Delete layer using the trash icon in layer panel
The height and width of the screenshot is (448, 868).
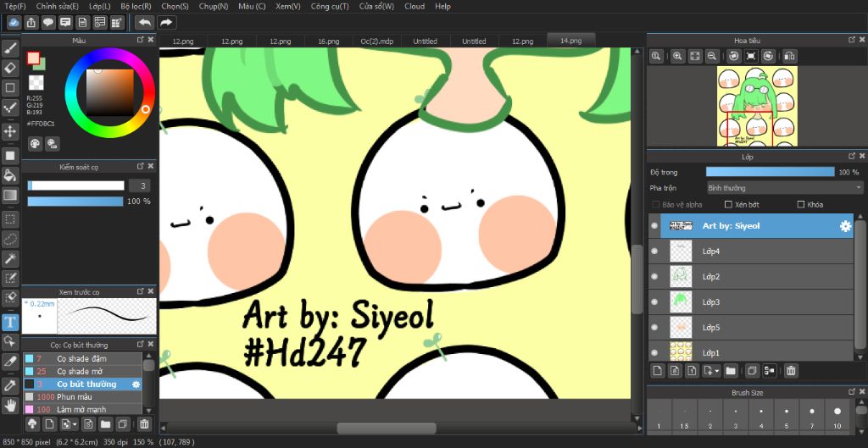click(x=791, y=370)
